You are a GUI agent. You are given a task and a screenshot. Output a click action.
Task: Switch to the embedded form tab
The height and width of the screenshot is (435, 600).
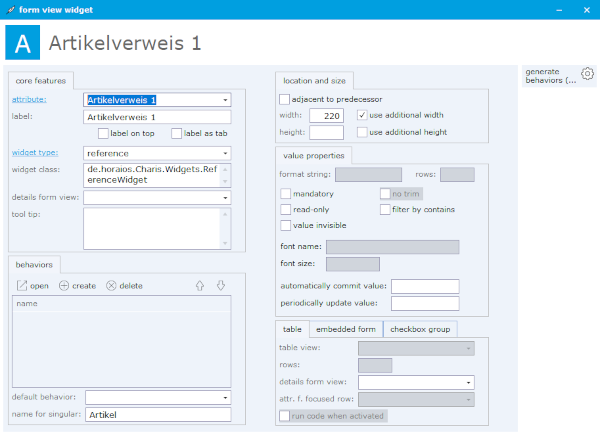click(x=345, y=329)
